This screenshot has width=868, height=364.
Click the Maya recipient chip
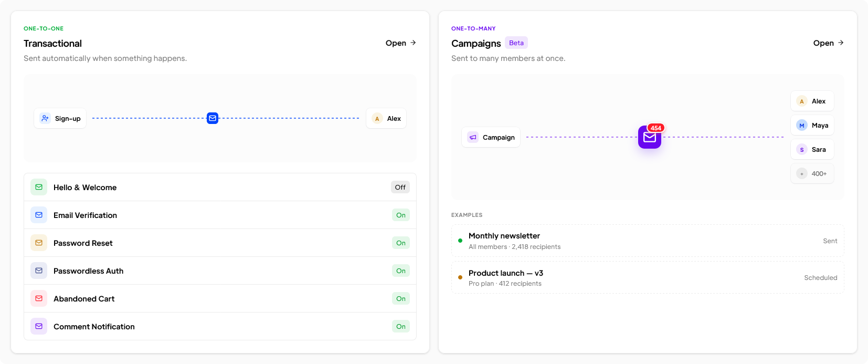pyautogui.click(x=812, y=125)
